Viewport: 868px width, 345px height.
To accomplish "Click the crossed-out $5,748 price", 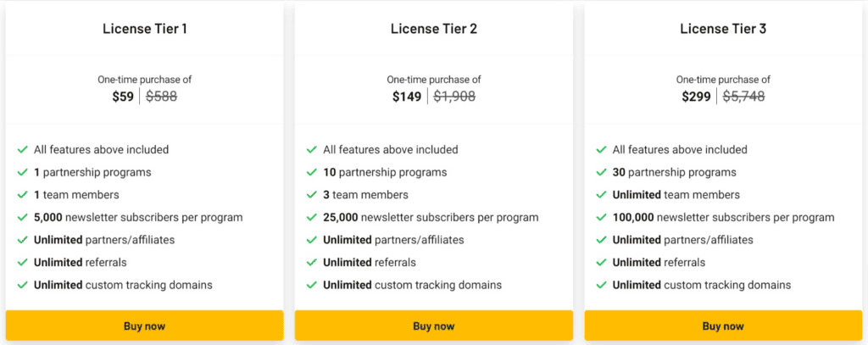I will (x=743, y=97).
